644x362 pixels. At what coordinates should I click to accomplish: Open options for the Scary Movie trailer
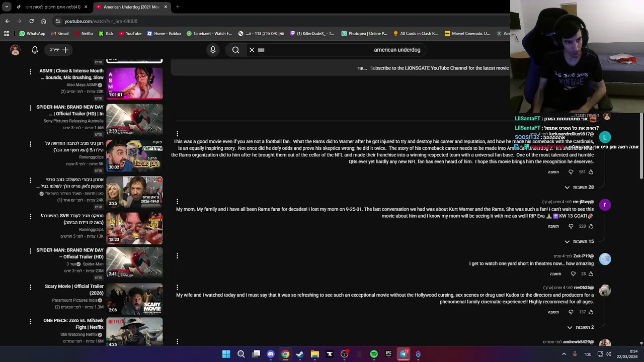coord(30,287)
